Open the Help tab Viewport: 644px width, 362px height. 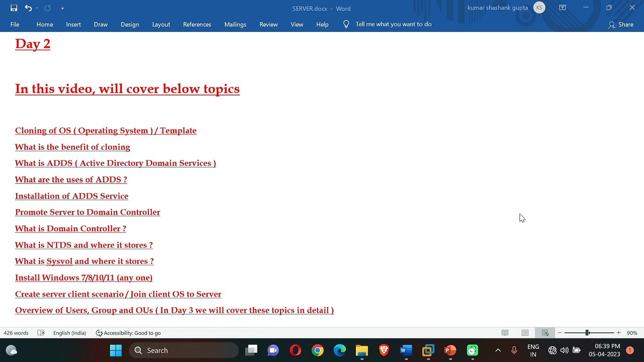click(323, 24)
